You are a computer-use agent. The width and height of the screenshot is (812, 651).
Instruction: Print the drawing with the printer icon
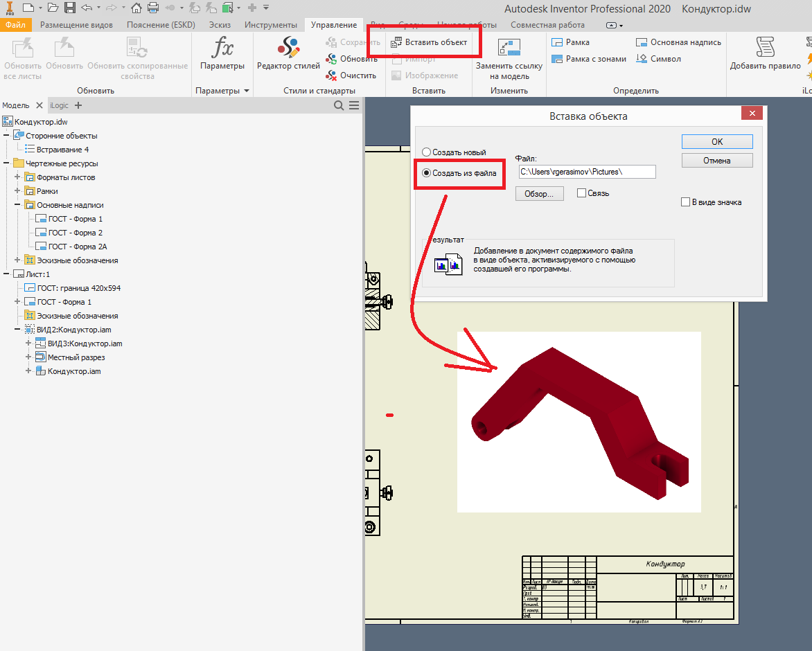coord(152,8)
